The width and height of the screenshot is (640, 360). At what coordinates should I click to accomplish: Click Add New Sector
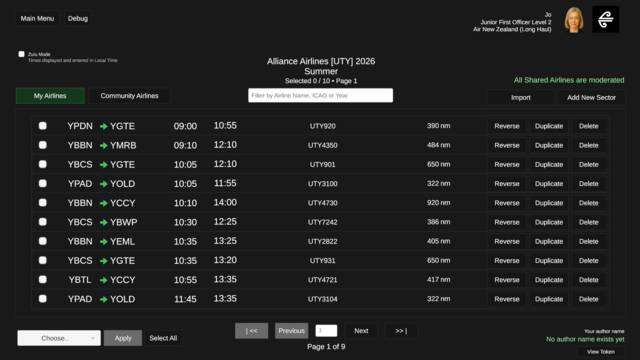pyautogui.click(x=591, y=98)
